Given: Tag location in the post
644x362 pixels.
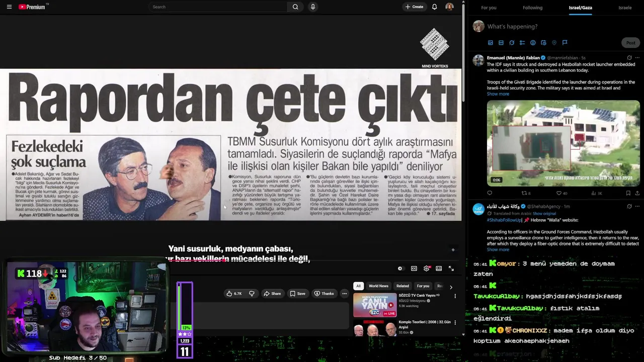Looking at the screenshot, I should point(554,43).
